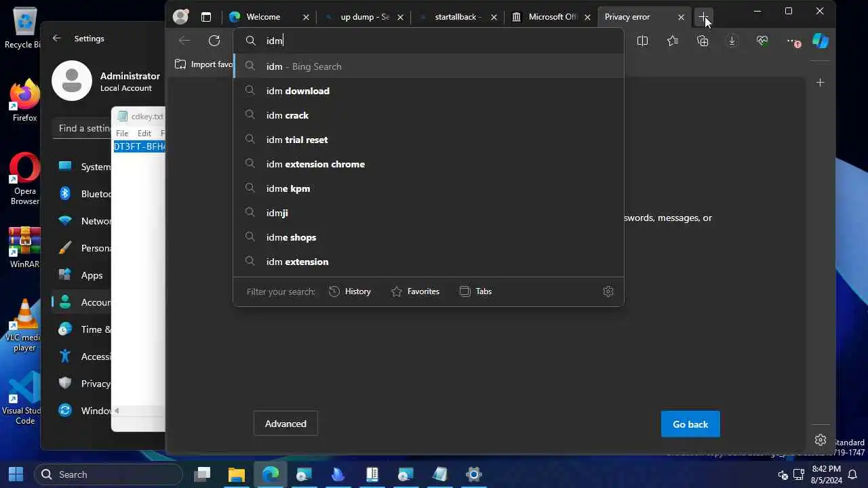
Task: Select the idm download suggestion
Action: pyautogui.click(x=429, y=91)
